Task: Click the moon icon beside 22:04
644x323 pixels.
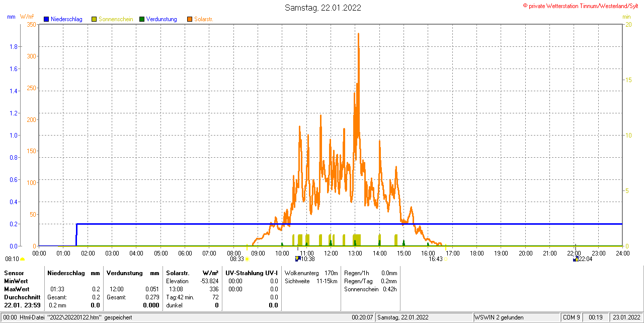Action: point(576,259)
